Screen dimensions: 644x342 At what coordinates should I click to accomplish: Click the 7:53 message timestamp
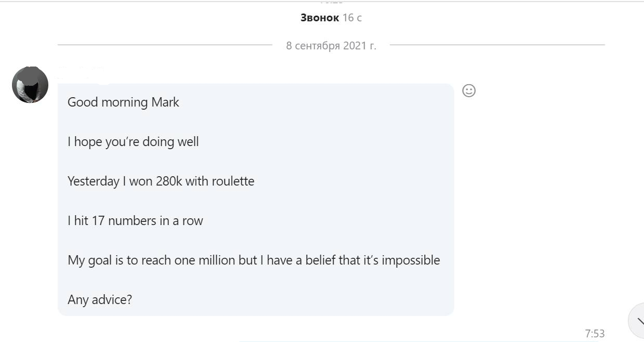click(x=595, y=334)
